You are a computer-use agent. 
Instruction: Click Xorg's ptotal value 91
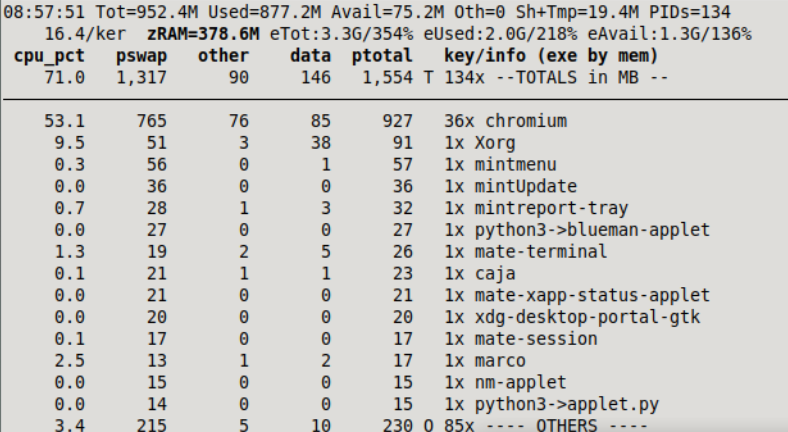(402, 143)
